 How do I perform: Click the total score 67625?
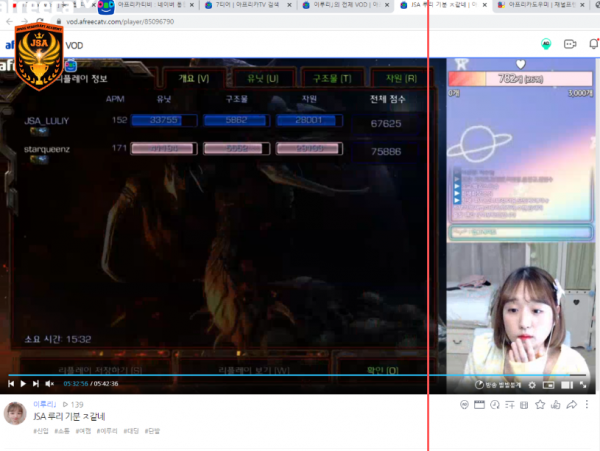(386, 124)
